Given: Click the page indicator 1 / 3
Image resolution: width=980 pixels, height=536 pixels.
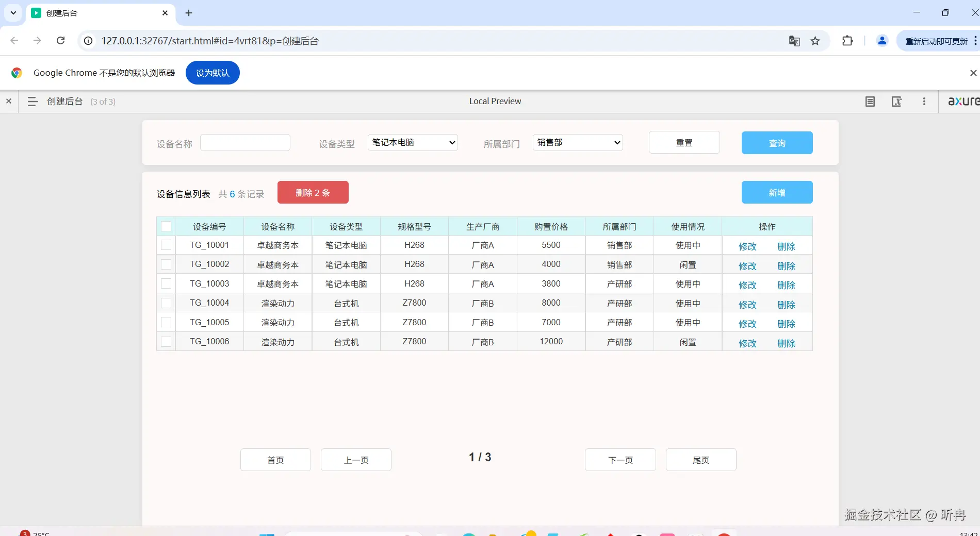Looking at the screenshot, I should click(480, 457).
